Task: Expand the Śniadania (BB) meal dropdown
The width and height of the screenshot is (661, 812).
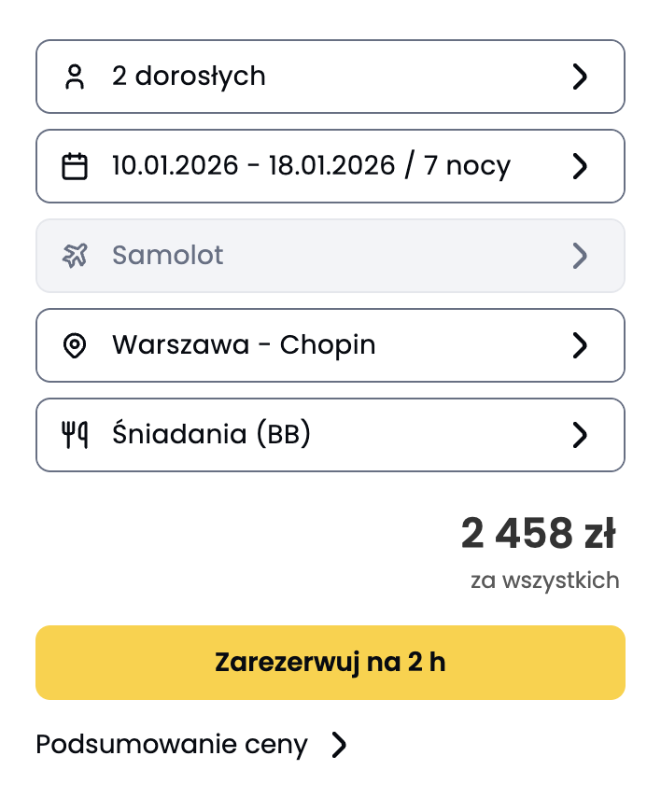Action: (579, 435)
